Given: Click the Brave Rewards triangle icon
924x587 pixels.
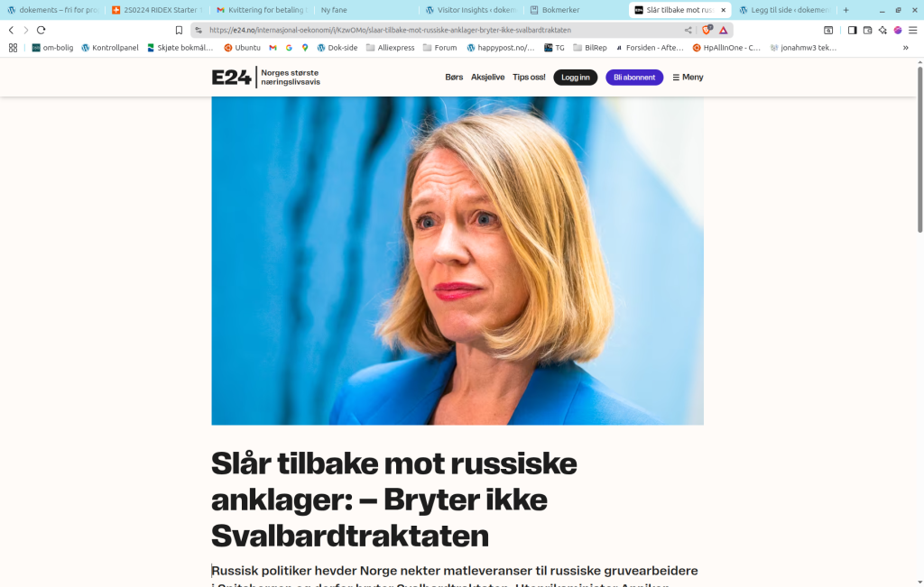Looking at the screenshot, I should 723,30.
